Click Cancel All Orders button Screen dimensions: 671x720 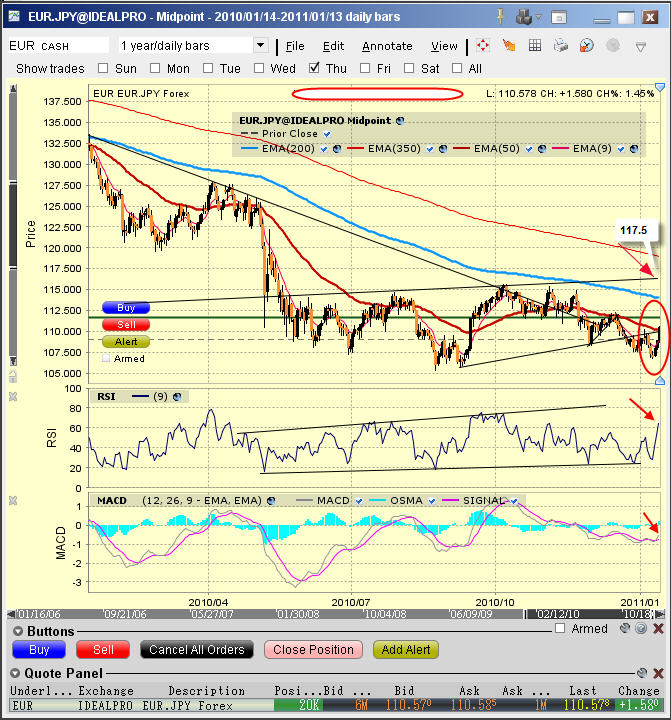point(197,650)
